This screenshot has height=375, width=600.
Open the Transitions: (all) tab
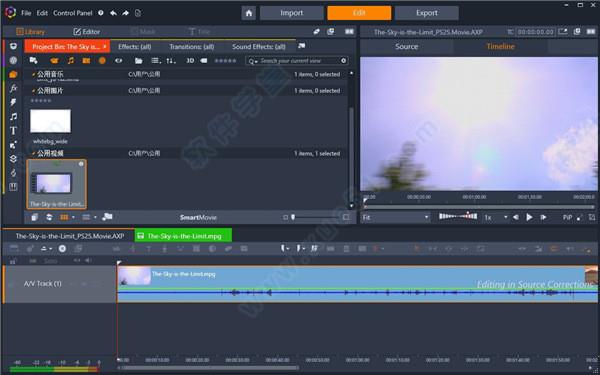tap(192, 47)
